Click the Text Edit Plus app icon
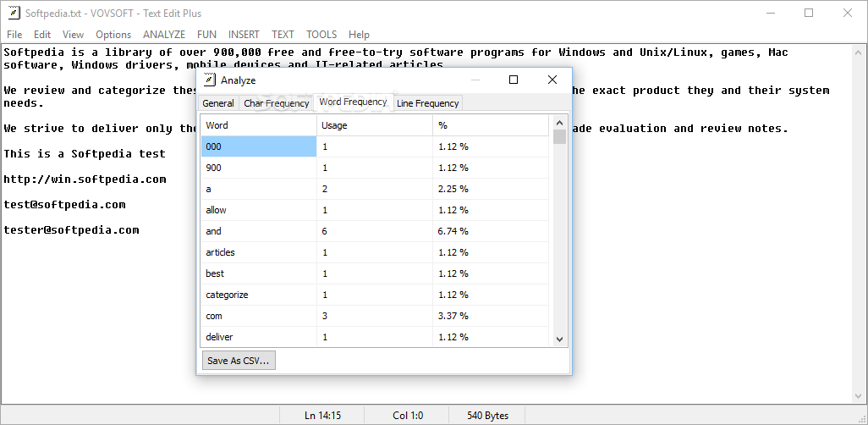 pyautogui.click(x=14, y=13)
